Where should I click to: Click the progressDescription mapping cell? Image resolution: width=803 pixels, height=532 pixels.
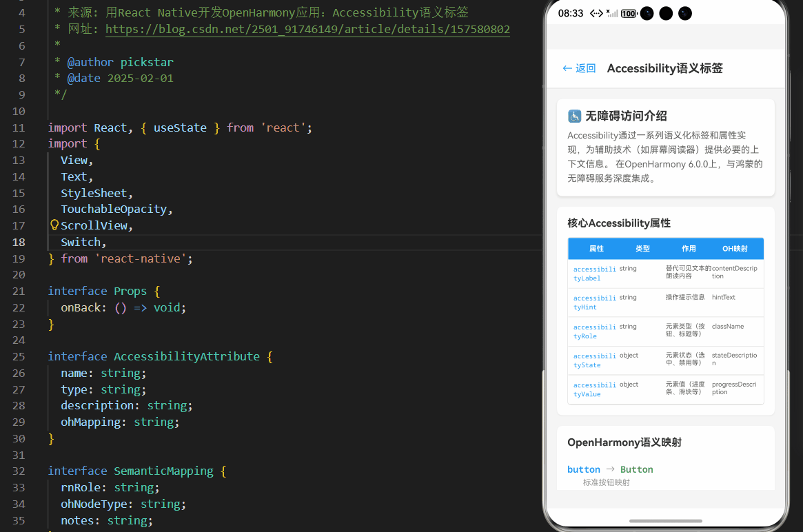point(734,388)
